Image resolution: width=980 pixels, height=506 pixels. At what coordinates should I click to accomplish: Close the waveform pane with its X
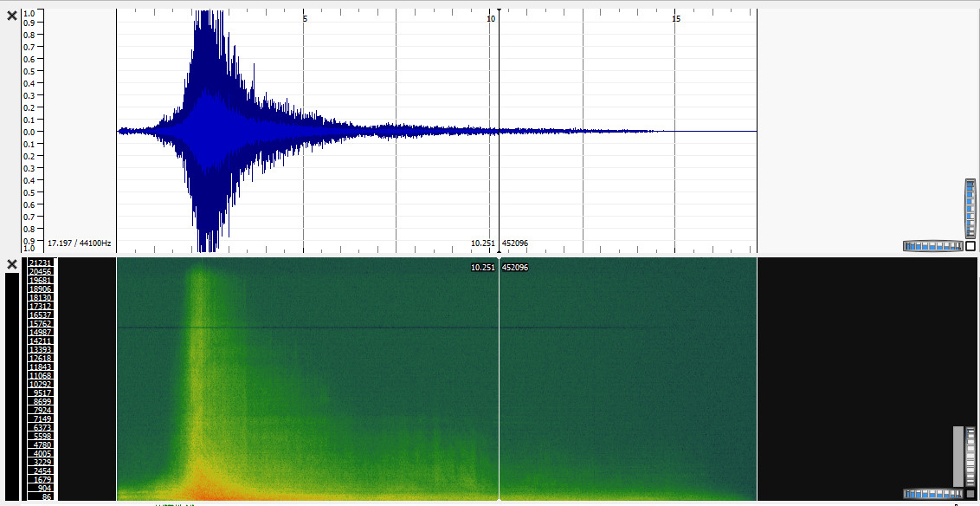(12, 16)
